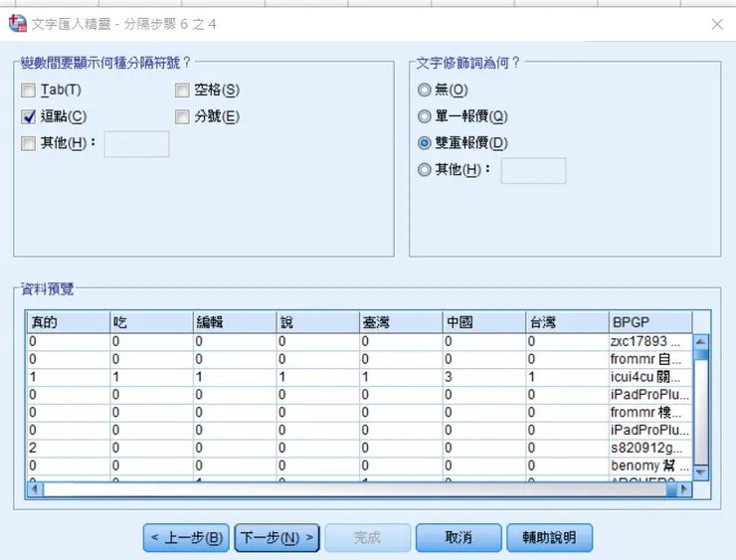Select the 雙重報價(D) double quote option
Viewport: 736px width, 560px height.
[x=425, y=142]
